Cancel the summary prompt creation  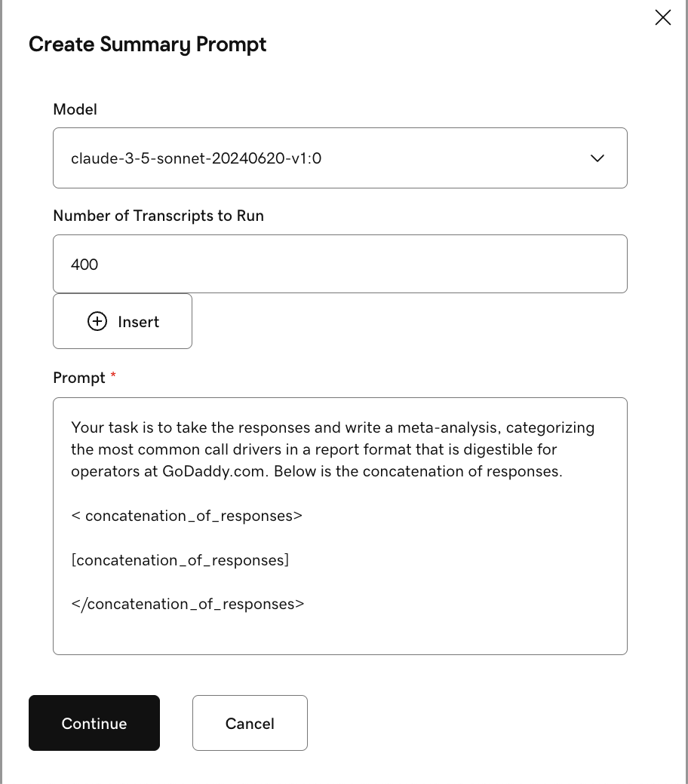[250, 723]
